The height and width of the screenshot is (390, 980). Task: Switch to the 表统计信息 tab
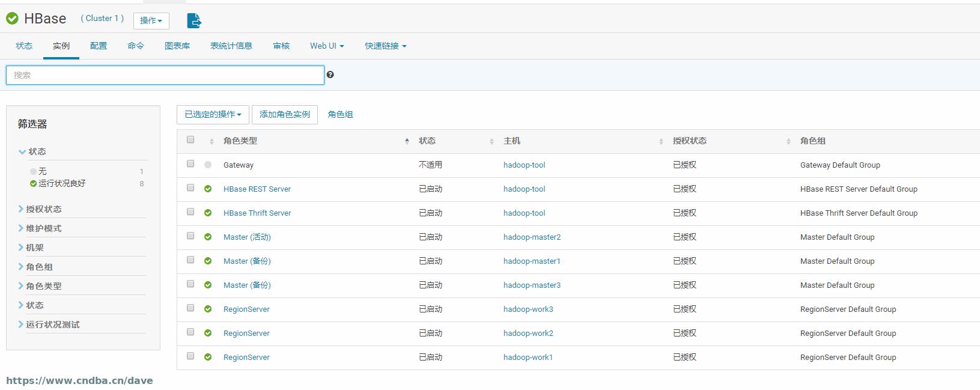[x=231, y=46]
